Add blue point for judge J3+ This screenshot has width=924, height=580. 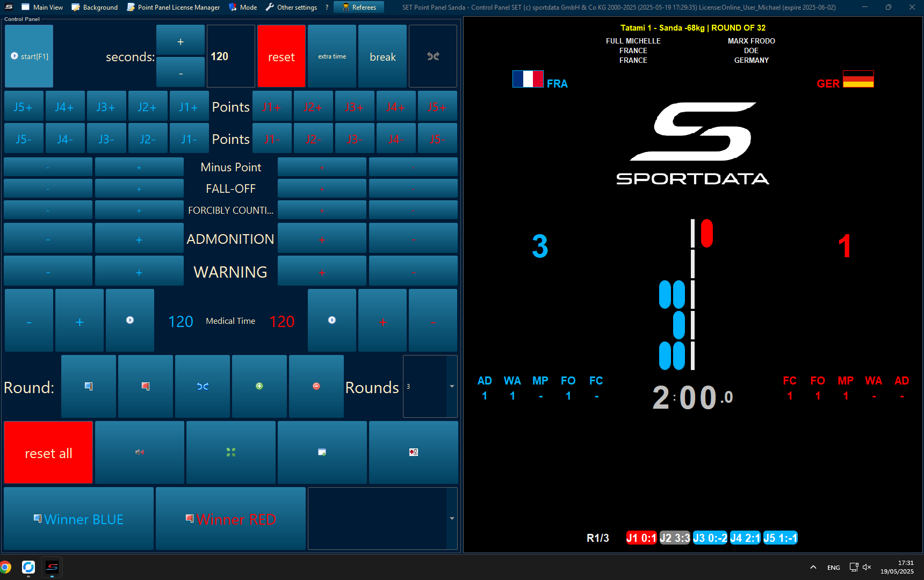point(106,106)
